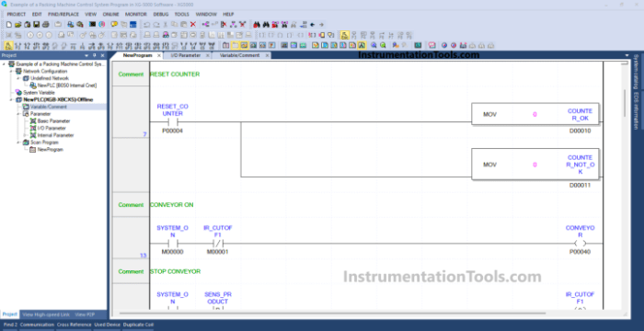This screenshot has height=331, width=644.
Task: Click the Open Project folder icon
Action: point(17,25)
